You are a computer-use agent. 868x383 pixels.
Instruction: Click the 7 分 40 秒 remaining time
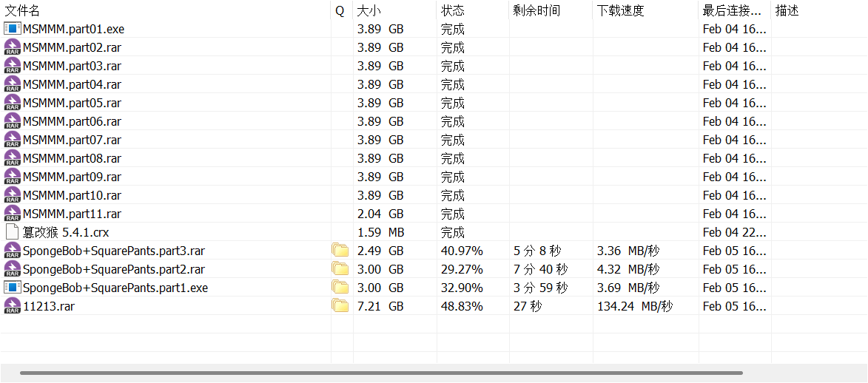coord(541,269)
